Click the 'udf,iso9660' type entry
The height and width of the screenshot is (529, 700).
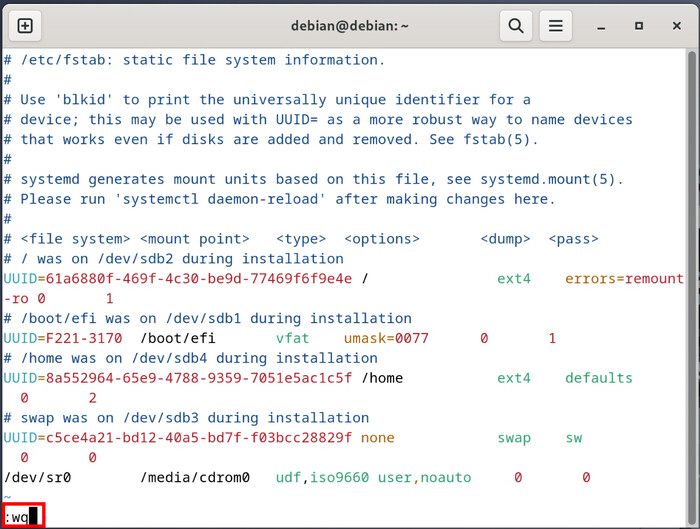pos(322,477)
